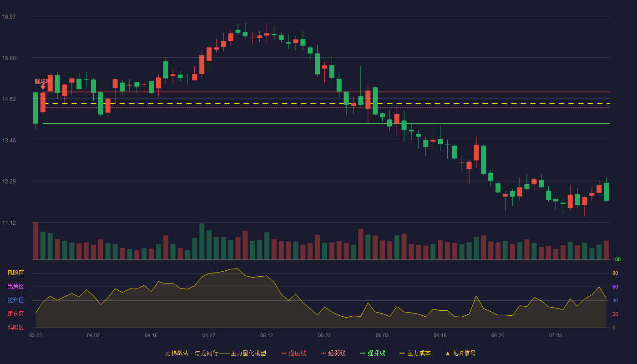The image size is (637, 364).
Task: Toggle the 强压线 legend item
Action: [293, 353]
